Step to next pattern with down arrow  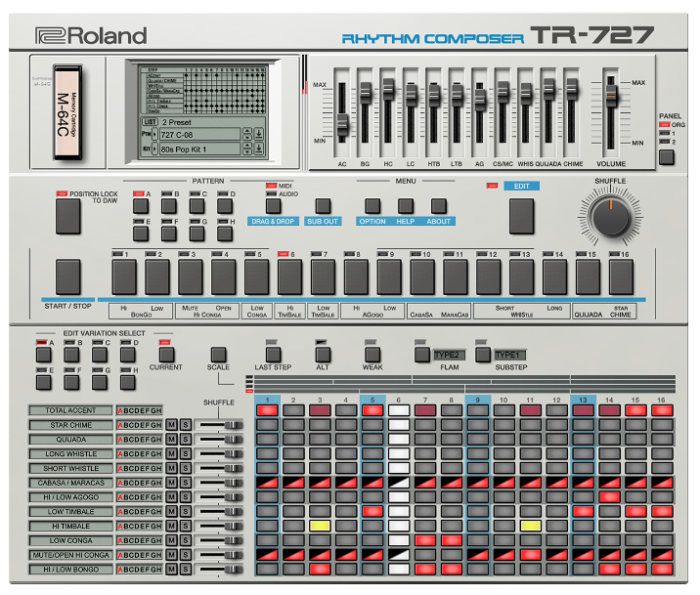pos(247,138)
